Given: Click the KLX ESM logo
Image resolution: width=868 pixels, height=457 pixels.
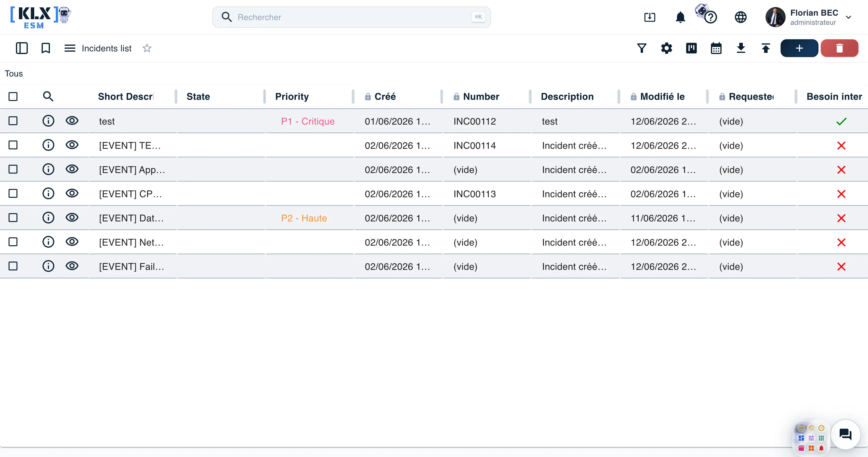Looking at the screenshot, I should click(x=40, y=17).
